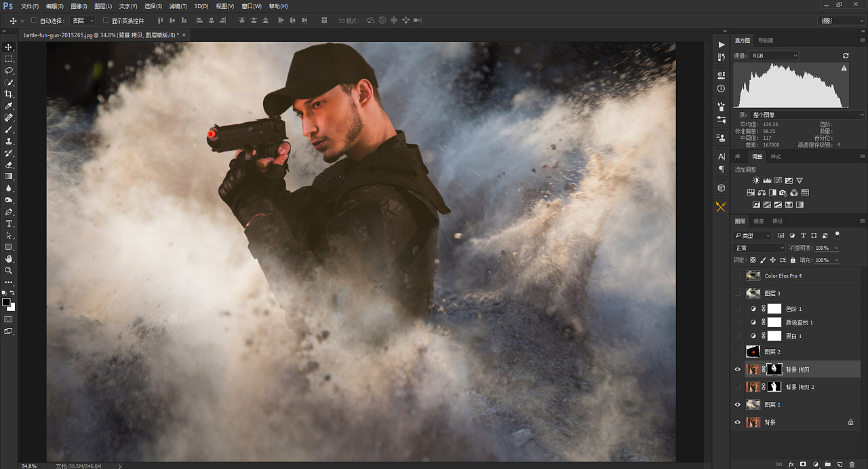This screenshot has width=868, height=469.
Task: Select the Eyedropper tool
Action: point(9,107)
